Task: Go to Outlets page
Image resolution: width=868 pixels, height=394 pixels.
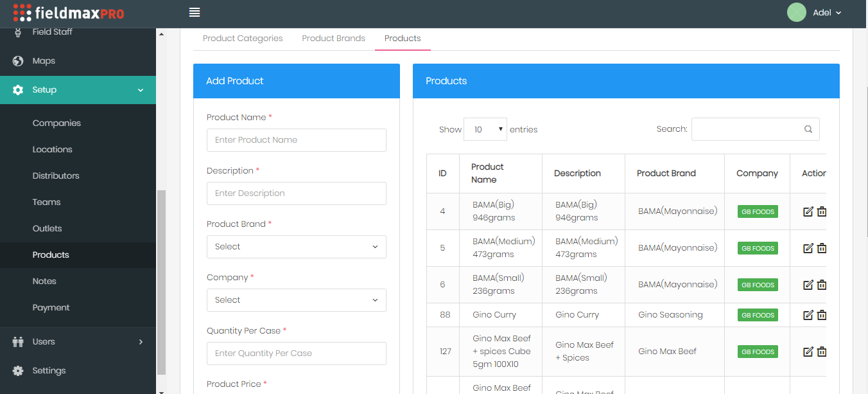Action: (x=47, y=228)
